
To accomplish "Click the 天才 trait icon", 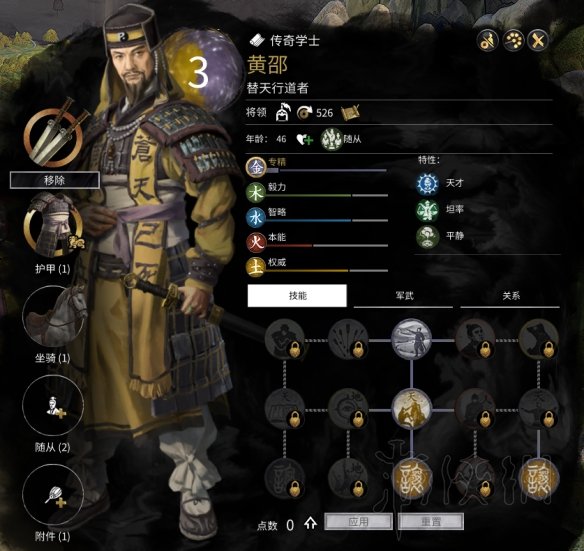I will pyautogui.click(x=428, y=184).
